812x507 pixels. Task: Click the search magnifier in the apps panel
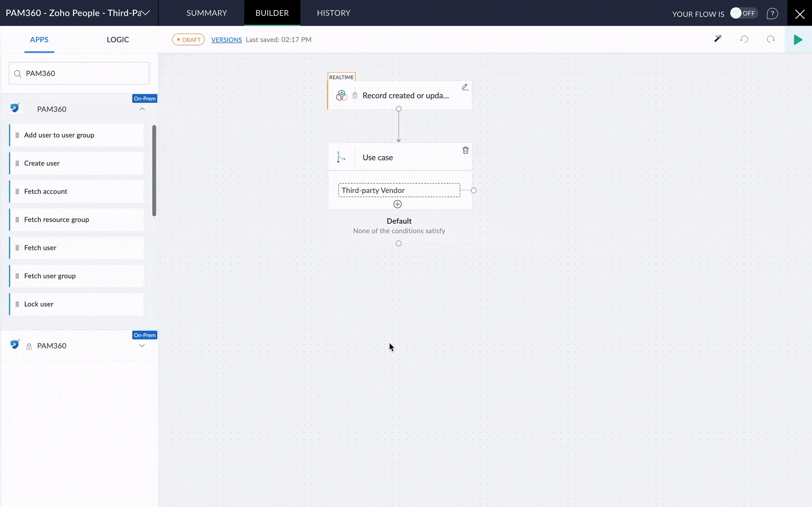(x=18, y=73)
